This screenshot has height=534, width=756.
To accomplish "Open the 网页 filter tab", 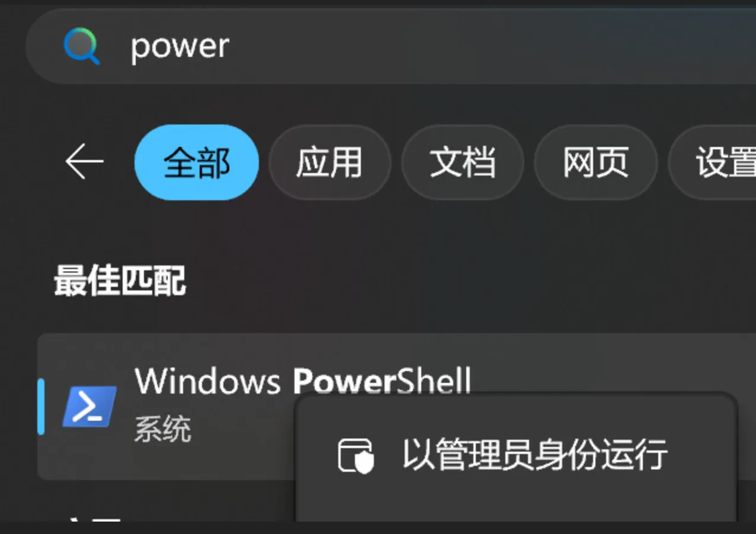I will click(x=595, y=162).
